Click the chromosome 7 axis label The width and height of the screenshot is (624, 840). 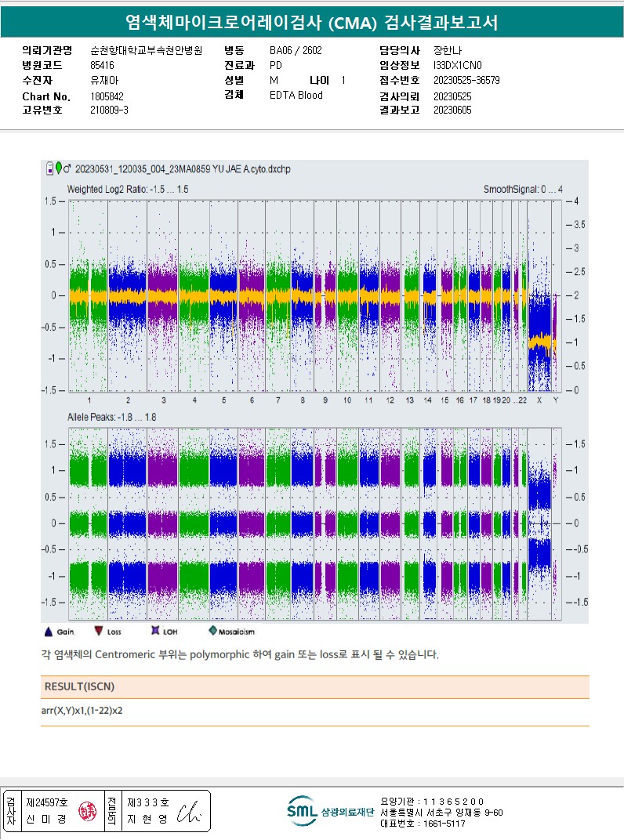click(278, 400)
